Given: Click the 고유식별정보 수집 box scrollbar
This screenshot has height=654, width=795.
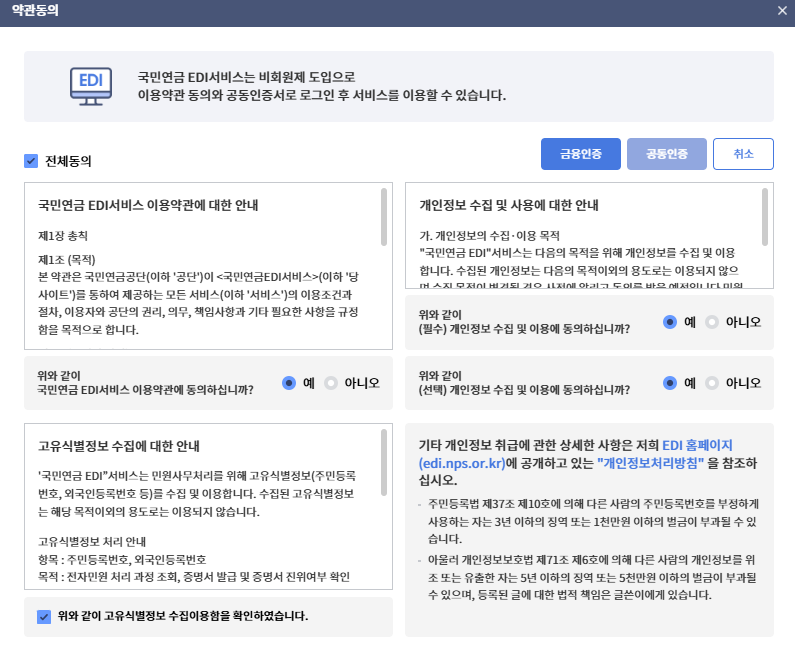Looking at the screenshot, I should [x=384, y=462].
